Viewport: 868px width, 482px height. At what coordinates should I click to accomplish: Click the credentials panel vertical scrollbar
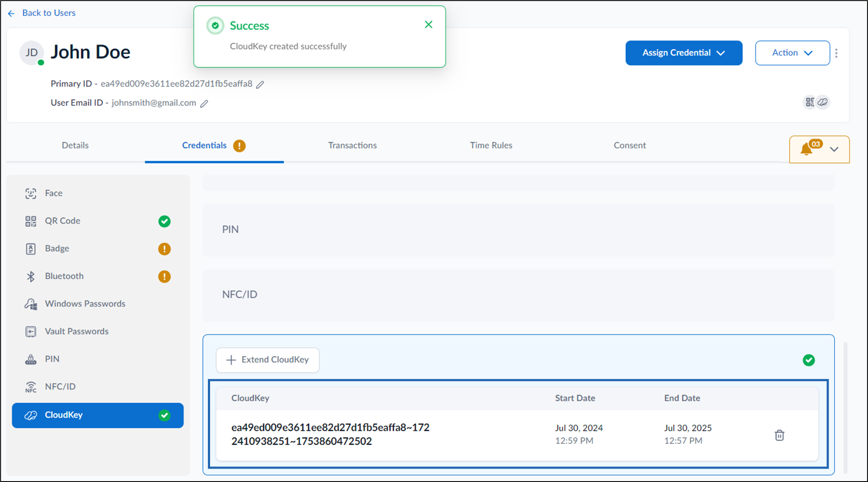[x=845, y=407]
